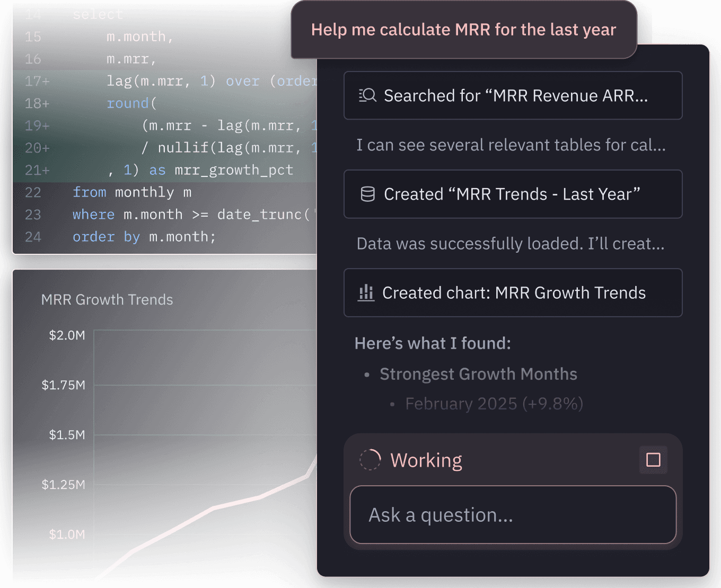Expand the Created chart: MRR Growth Trends step
The width and height of the screenshot is (721, 588).
513,292
